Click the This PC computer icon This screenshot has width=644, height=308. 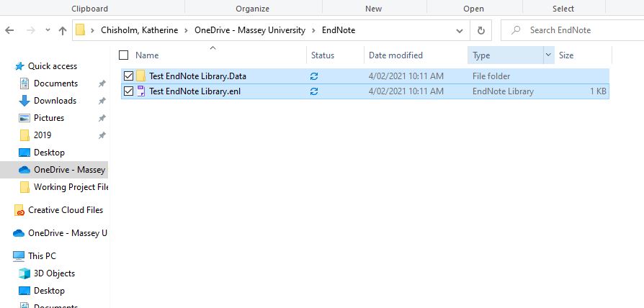pyautogui.click(x=19, y=256)
